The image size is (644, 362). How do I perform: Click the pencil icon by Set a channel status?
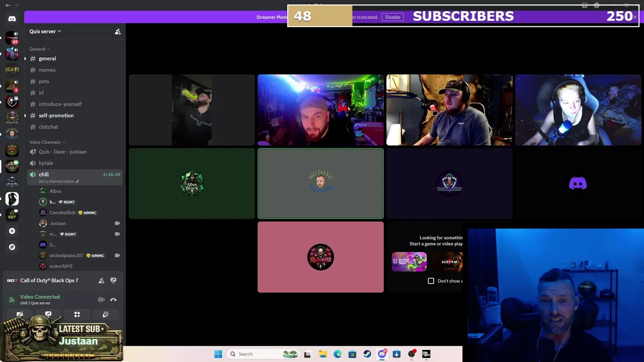point(77,182)
